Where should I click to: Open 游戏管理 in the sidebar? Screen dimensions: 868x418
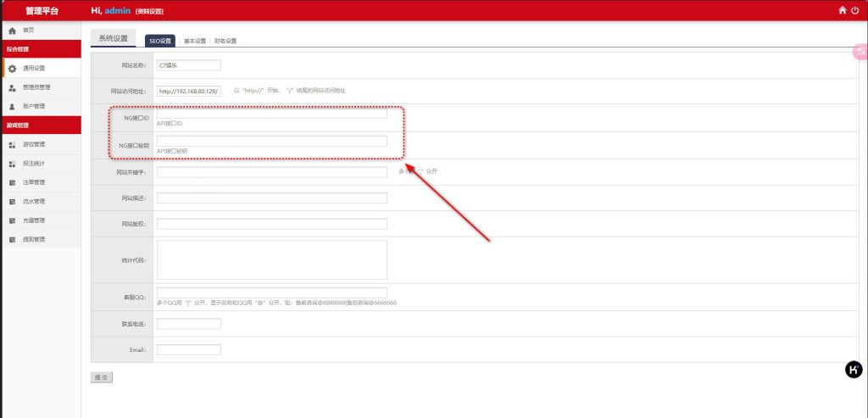coord(34,144)
